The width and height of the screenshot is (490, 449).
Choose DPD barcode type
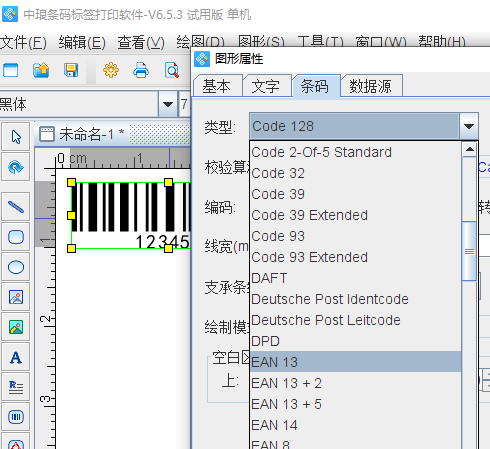click(355, 341)
